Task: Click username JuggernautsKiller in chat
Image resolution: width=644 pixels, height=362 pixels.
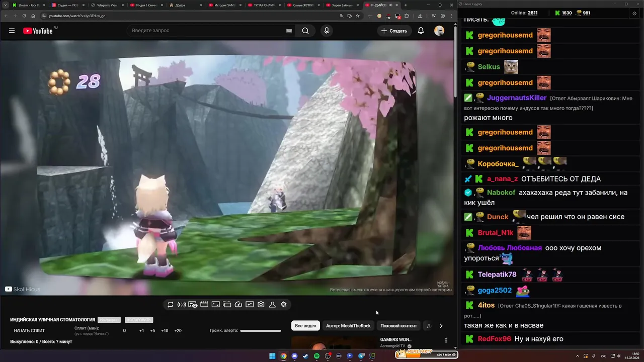Action: click(517, 98)
